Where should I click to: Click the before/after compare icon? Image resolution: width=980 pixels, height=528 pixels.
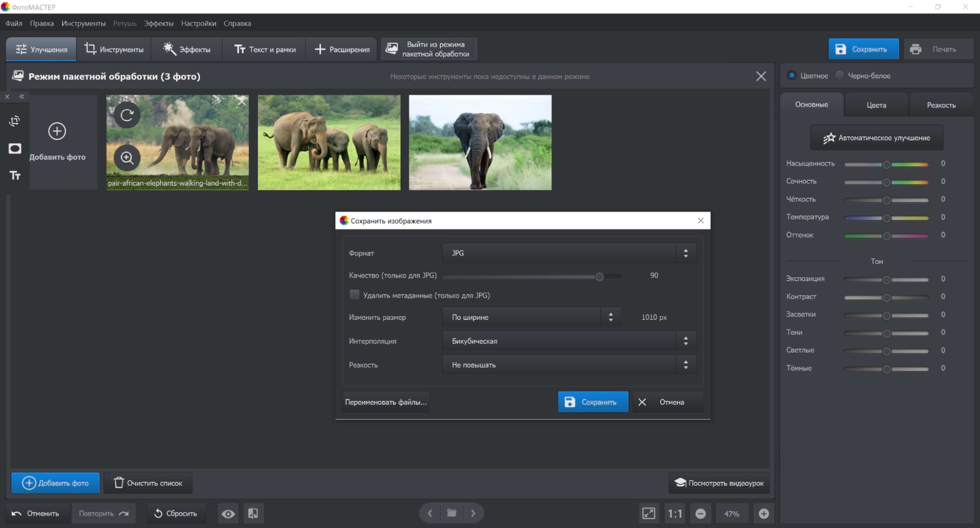click(253, 513)
